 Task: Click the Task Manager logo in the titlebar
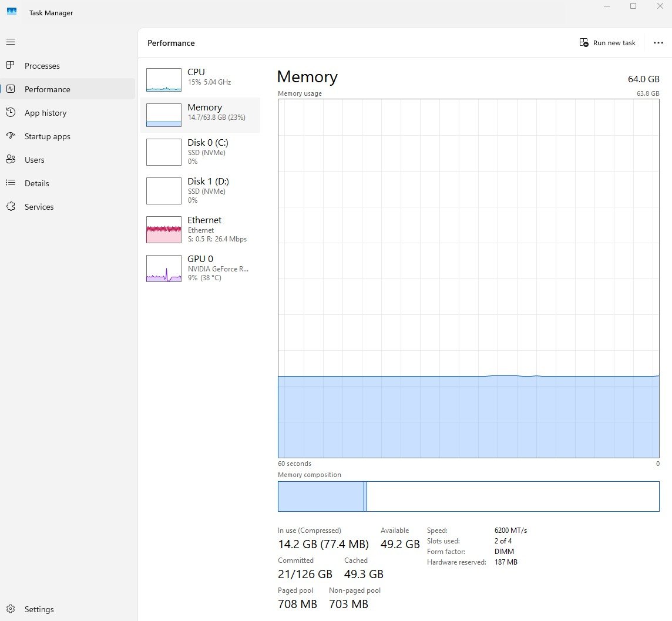coord(12,11)
